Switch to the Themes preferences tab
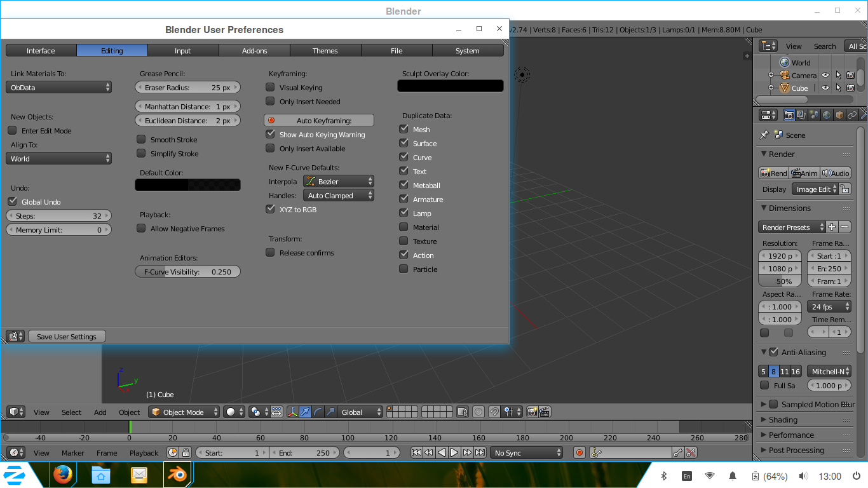This screenshot has width=868, height=488. point(325,50)
